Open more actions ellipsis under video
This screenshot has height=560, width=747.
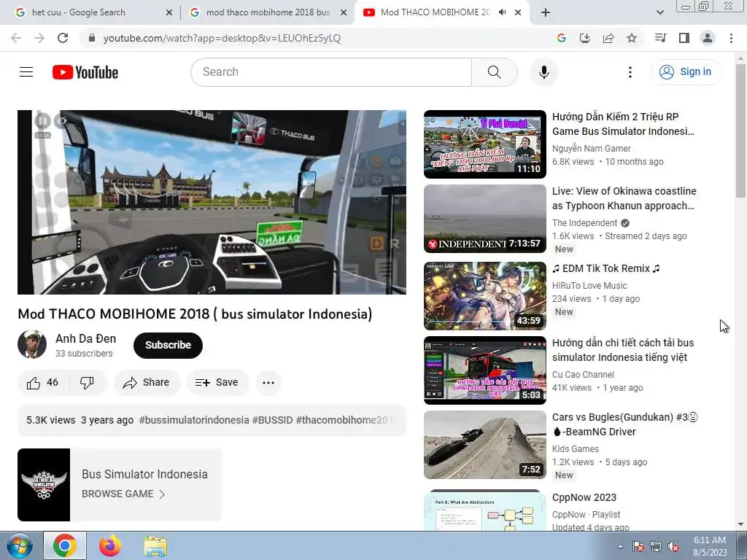[x=268, y=382]
